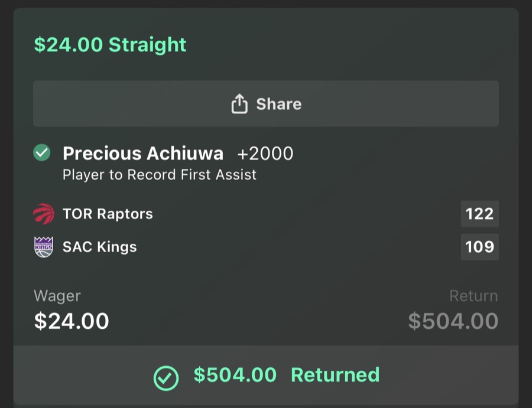
Task: Expand the SAC Kings score box showing 109
Action: (x=479, y=247)
